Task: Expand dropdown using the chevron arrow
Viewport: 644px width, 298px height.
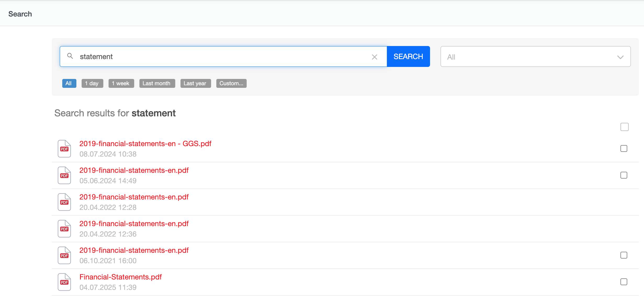Action: tap(620, 57)
